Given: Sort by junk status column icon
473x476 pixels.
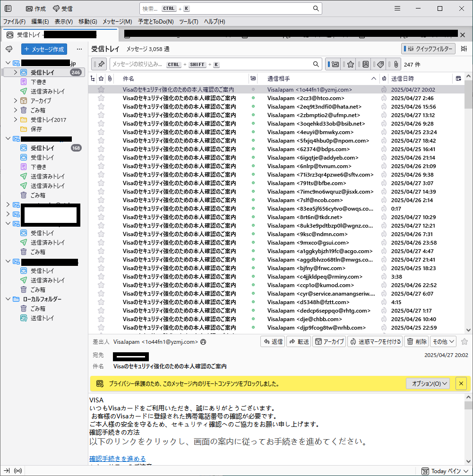Looking at the screenshot, I should click(384, 78).
